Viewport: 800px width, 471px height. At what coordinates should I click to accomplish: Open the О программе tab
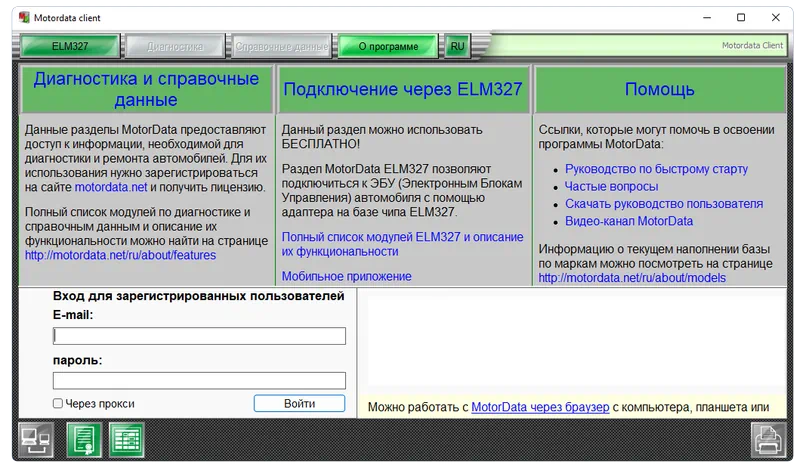coord(388,46)
